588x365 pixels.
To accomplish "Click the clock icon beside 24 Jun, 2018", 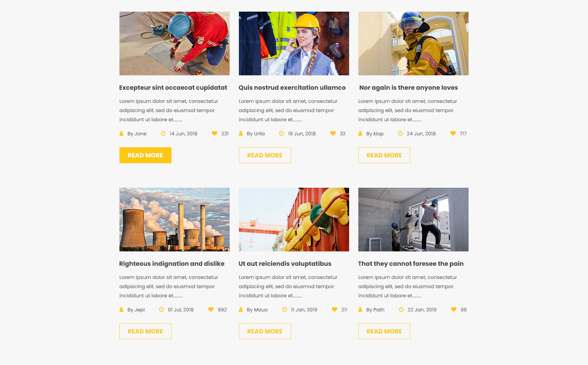I will 400,134.
